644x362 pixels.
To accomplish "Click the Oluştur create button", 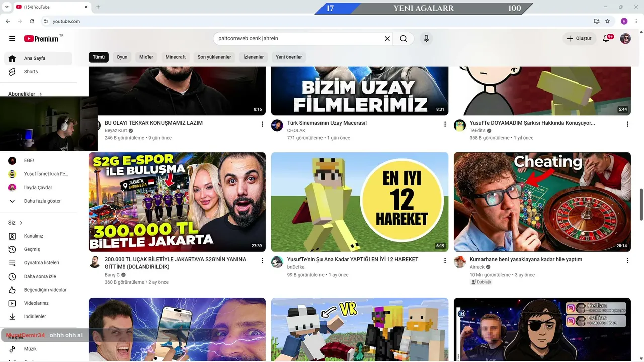I will tap(579, 38).
